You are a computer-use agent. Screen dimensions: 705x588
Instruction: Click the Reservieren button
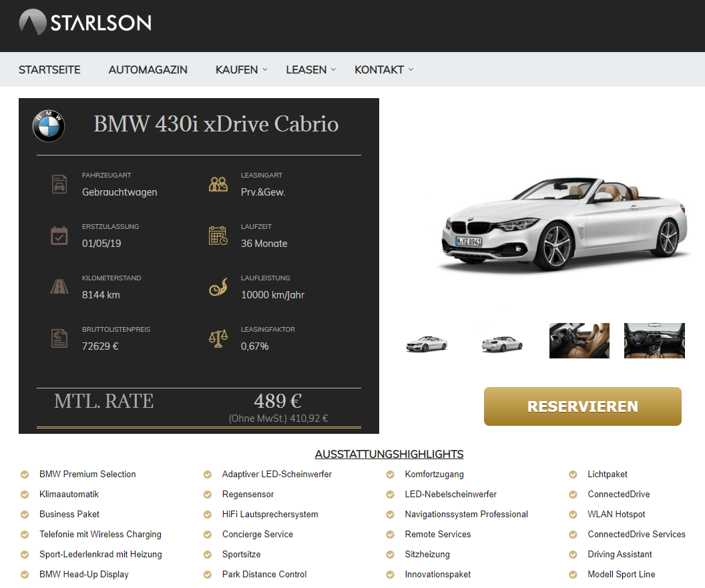point(583,406)
